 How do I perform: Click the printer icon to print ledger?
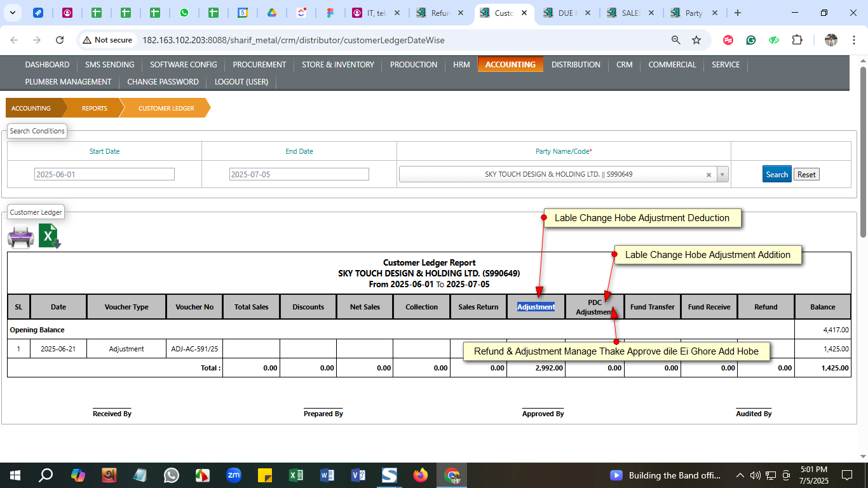click(x=20, y=237)
